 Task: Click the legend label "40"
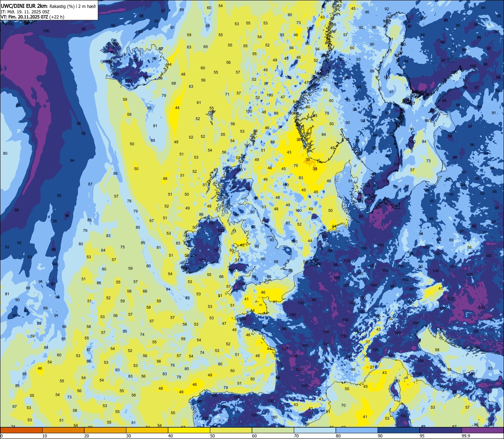pos(170,436)
